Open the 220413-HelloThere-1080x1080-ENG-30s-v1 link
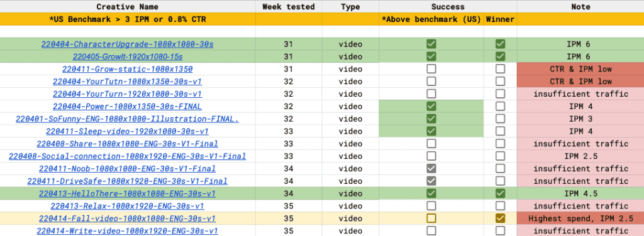Viewport: 644px width, 236px height. tap(127, 193)
